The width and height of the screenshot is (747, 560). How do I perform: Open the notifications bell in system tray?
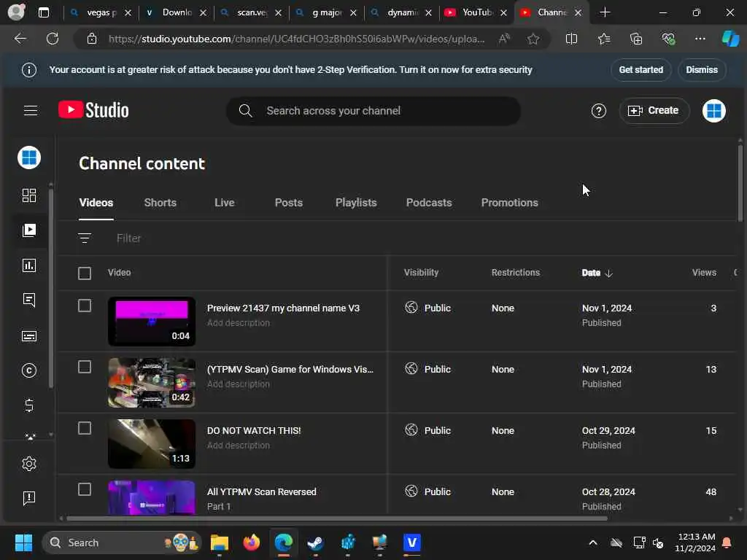point(727,542)
